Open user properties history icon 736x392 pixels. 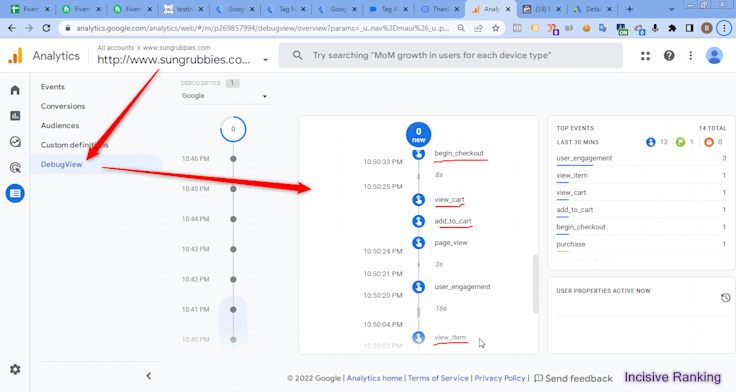click(x=726, y=298)
